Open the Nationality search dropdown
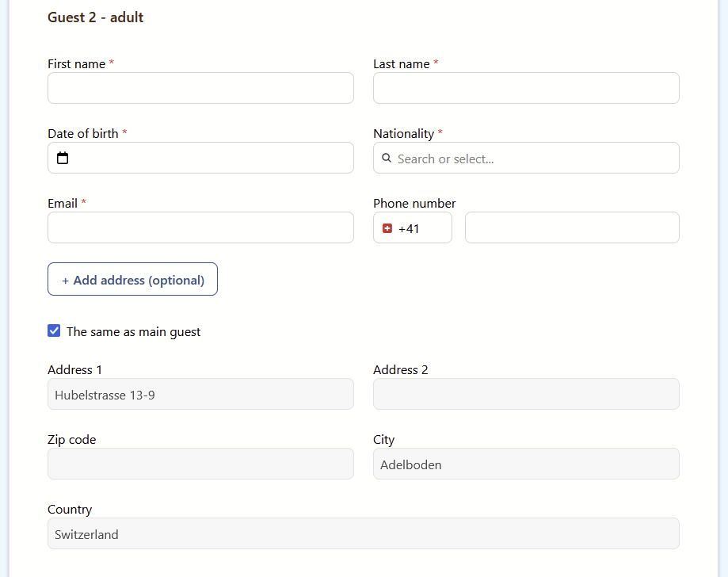Screen dimensions: 728x577 [526, 158]
